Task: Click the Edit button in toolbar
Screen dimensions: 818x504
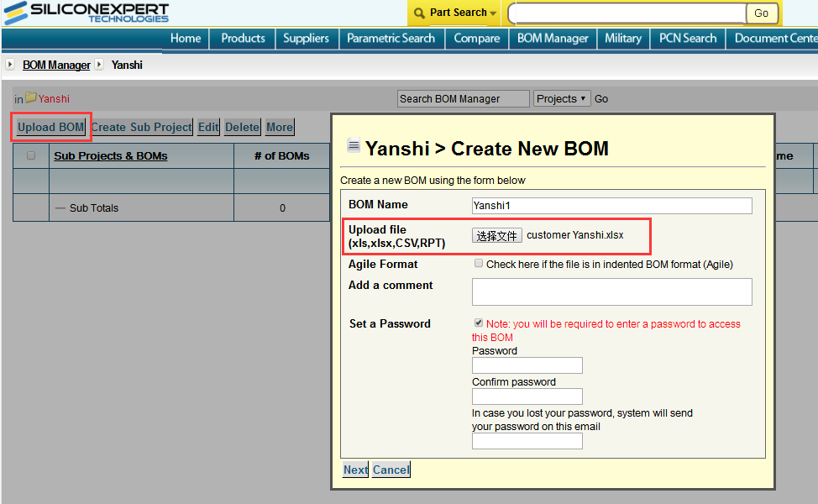Action: click(208, 127)
